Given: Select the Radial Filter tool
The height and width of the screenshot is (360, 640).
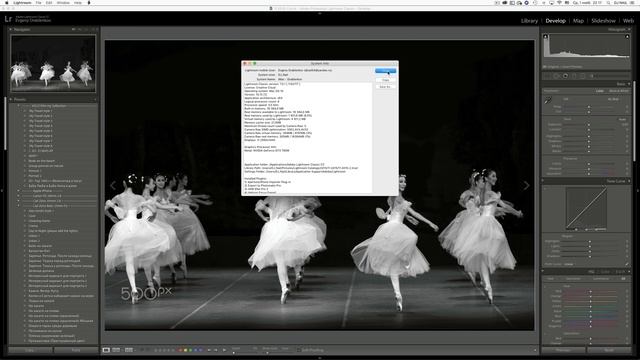Looking at the screenshot, I should pyautogui.click(x=582, y=76).
